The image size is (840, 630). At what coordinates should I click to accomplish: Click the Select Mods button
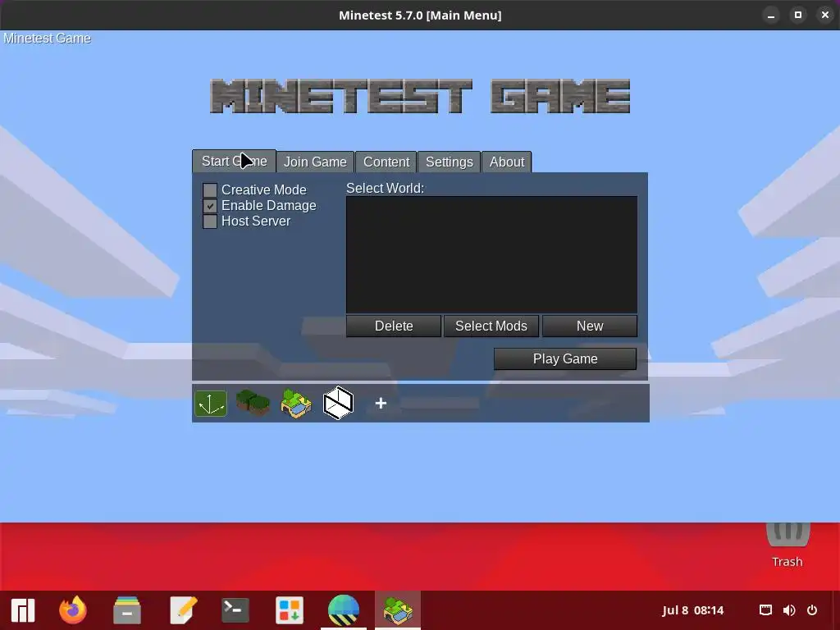(491, 326)
